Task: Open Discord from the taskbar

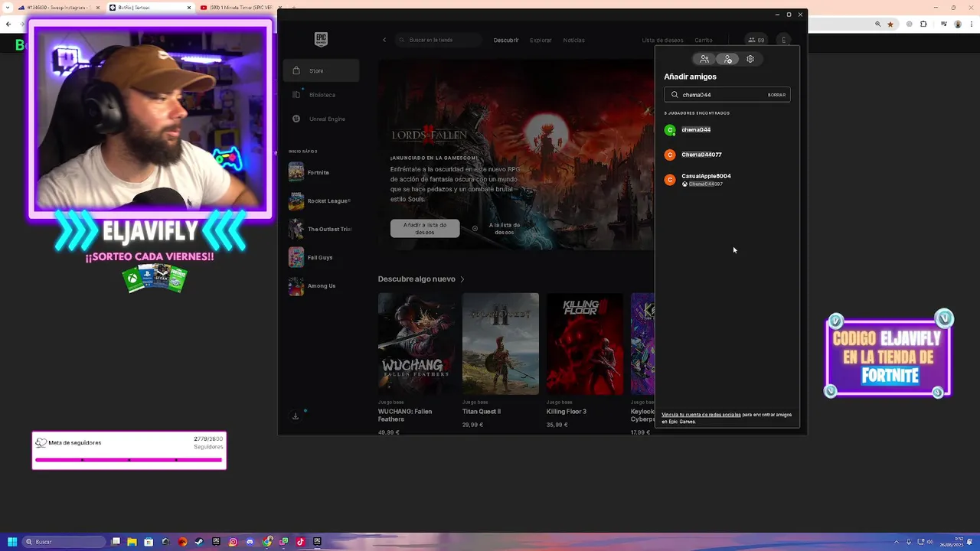Action: (x=250, y=542)
